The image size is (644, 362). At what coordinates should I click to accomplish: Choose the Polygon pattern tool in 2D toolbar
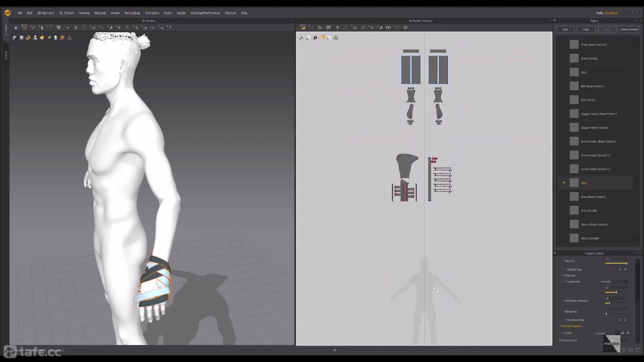[x=320, y=27]
